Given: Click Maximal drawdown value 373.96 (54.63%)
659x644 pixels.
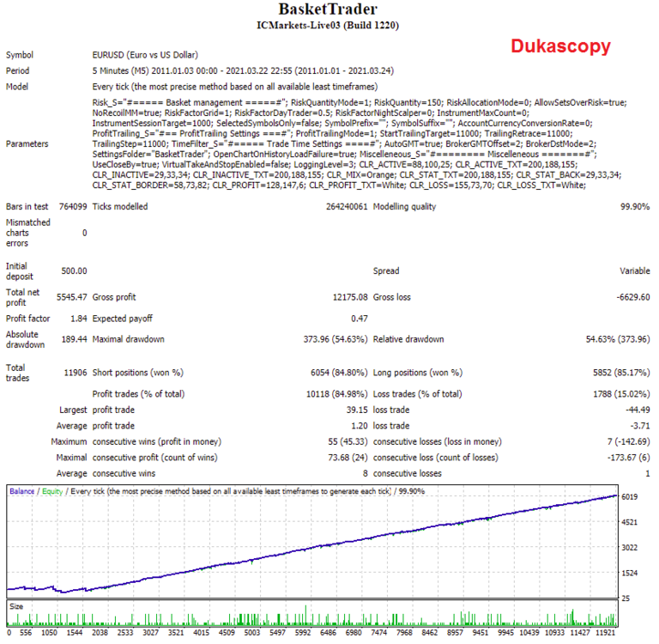Looking at the screenshot, I should click(336, 339).
